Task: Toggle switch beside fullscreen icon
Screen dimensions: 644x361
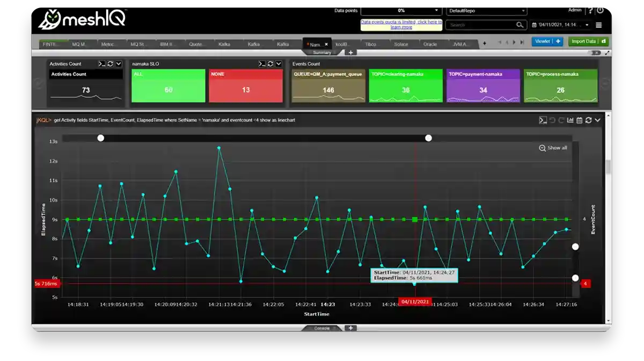Action: pos(594,53)
